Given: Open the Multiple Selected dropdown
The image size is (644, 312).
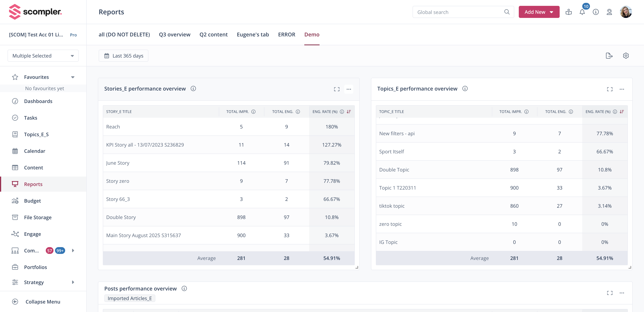Looking at the screenshot, I should coord(43,56).
